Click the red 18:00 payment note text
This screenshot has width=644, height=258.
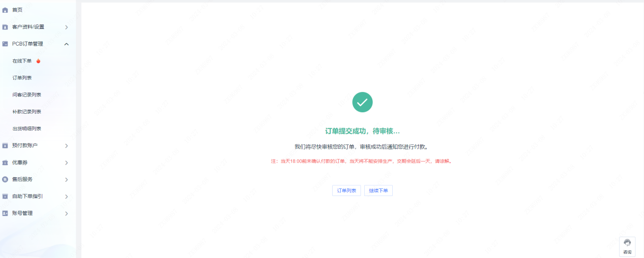coord(362,161)
